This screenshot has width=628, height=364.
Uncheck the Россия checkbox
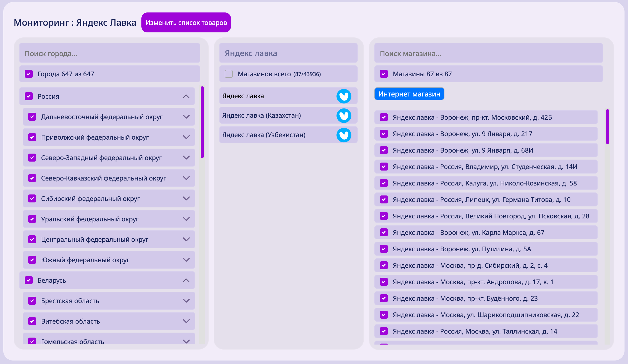coord(29,96)
